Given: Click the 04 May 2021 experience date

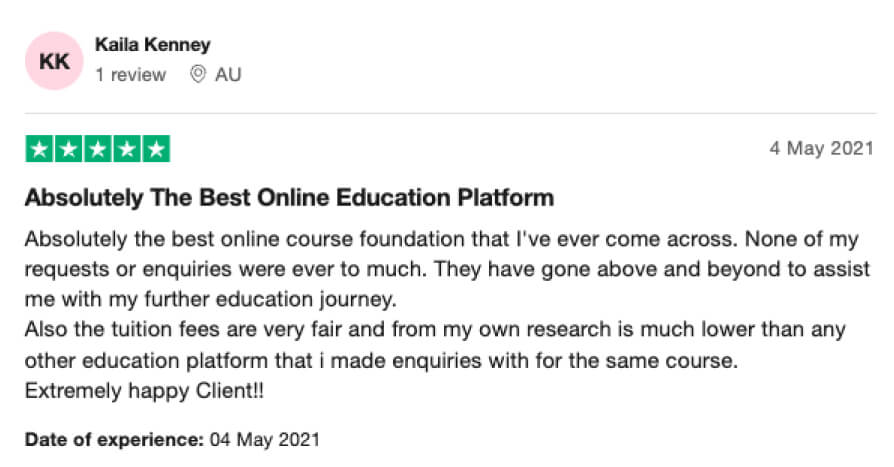Looking at the screenshot, I should [263, 439].
